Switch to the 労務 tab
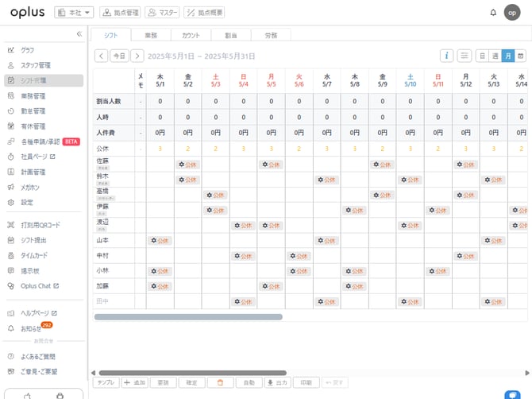This screenshot has width=532, height=399. point(271,35)
